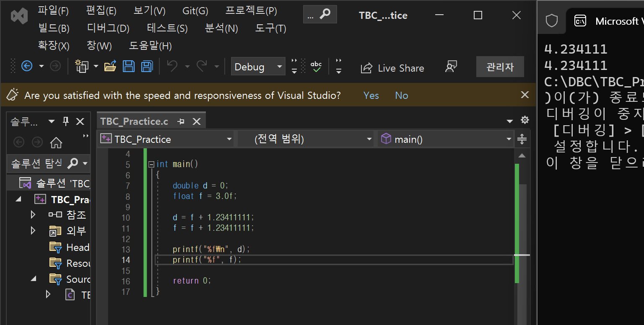Image resolution: width=644 pixels, height=325 pixels.
Task: Click the console window icon in terminal tab
Action: click(580, 21)
